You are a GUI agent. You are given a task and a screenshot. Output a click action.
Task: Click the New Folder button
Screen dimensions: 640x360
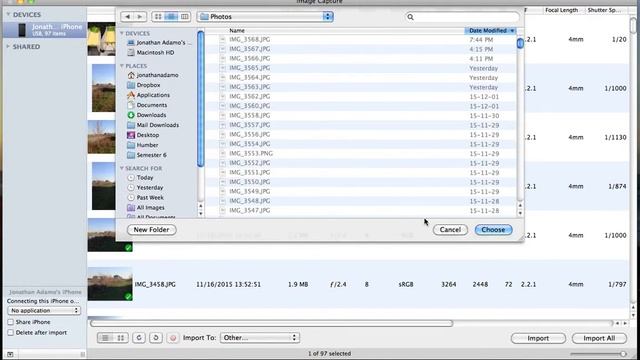151,230
